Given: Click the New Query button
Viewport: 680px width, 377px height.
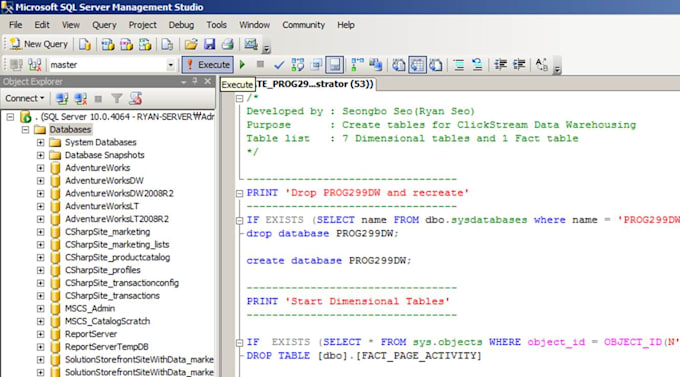Looking at the screenshot, I should pyautogui.click(x=39, y=44).
